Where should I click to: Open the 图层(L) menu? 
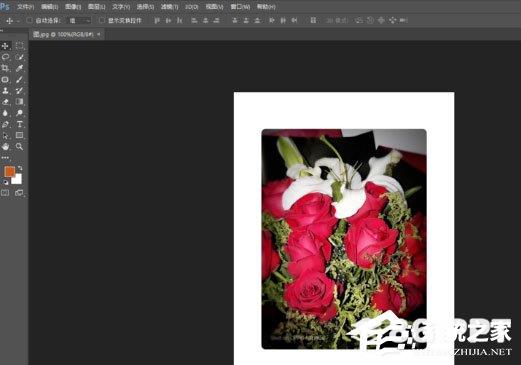tap(97, 7)
